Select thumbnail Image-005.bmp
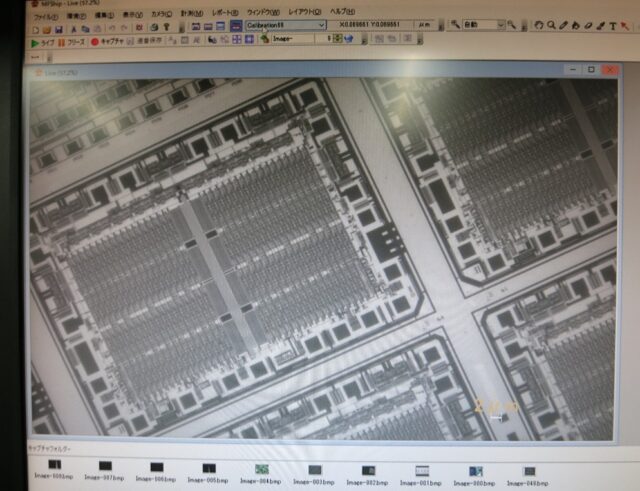This screenshot has height=491, width=640. (208, 473)
